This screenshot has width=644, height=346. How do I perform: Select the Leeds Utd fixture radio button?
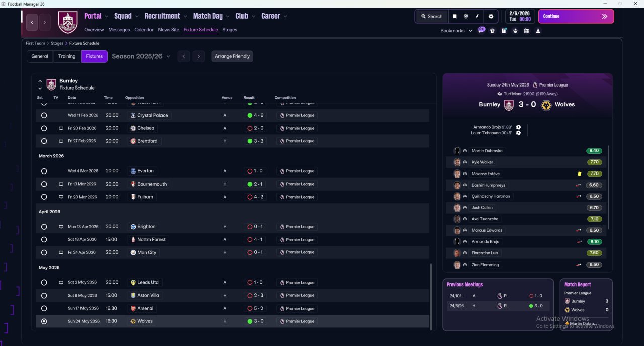[44, 283]
